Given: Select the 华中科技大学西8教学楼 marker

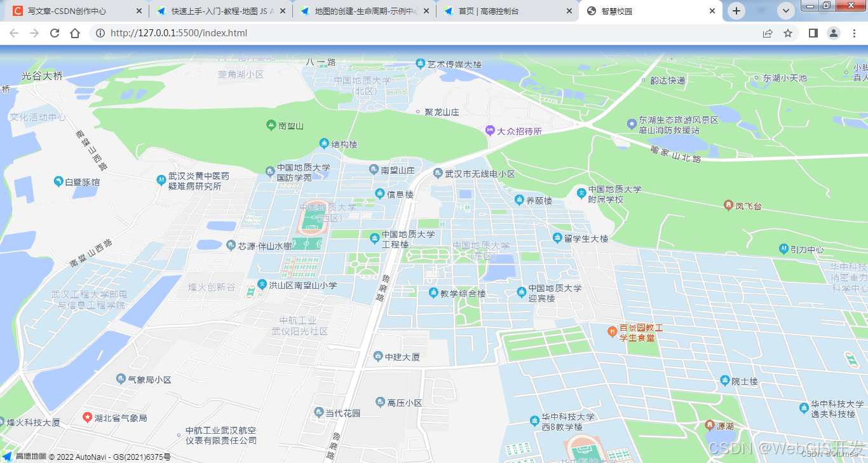Looking at the screenshot, I should 534,420.
